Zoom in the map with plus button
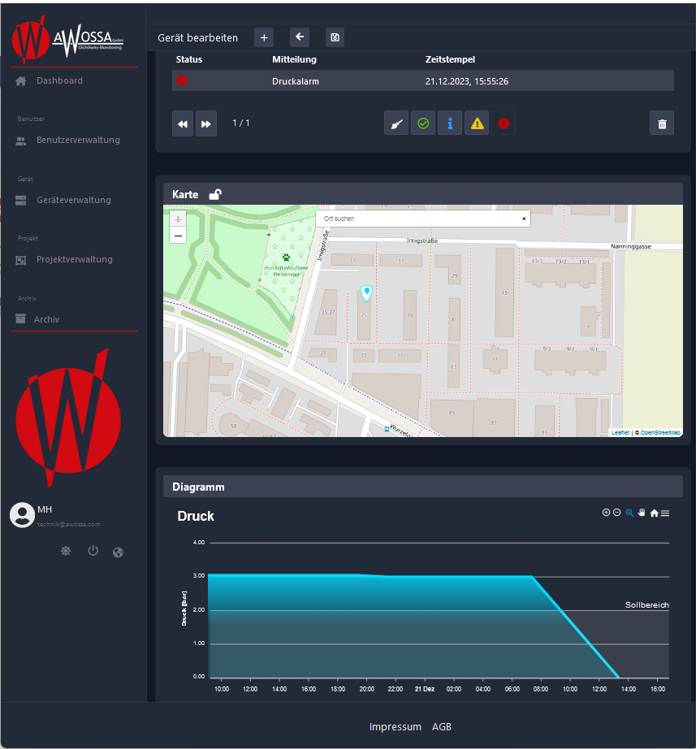Screen dimensions: 700x749 179,219
